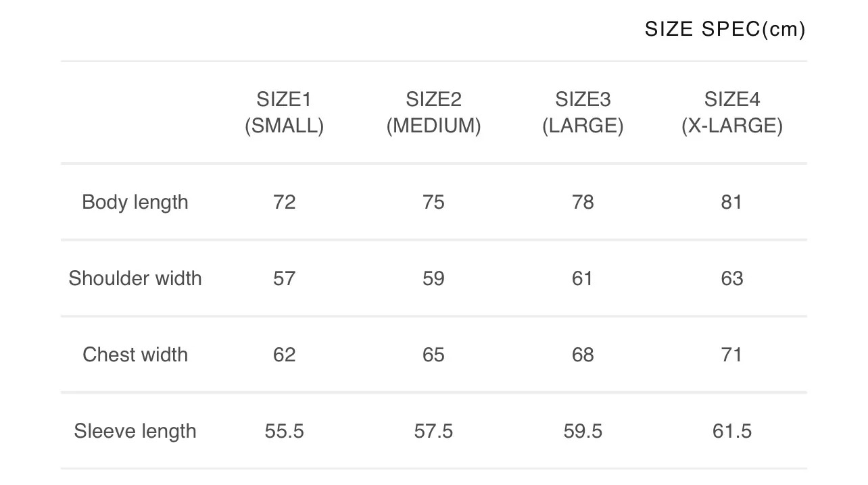Viewport: 868px width, 485px height.
Task: Click the SIZE SPEC(cm) title text
Action: pyautogui.click(x=725, y=30)
